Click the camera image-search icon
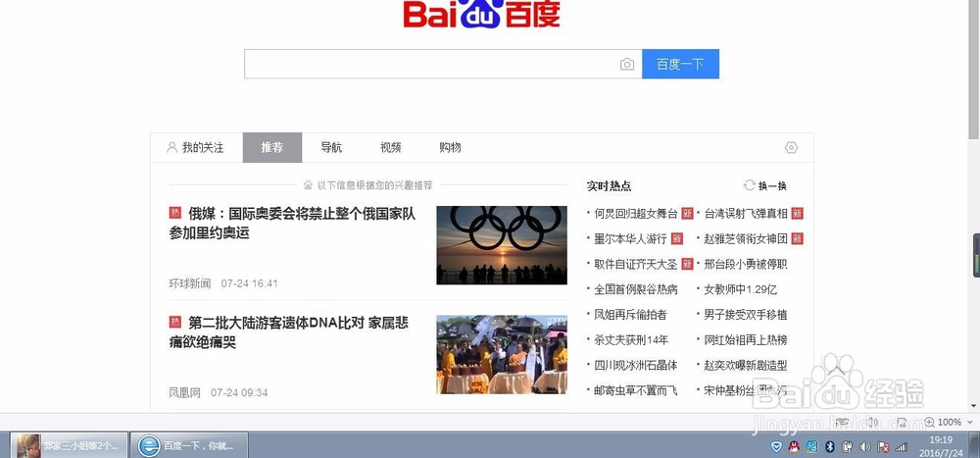The height and width of the screenshot is (458, 980). click(x=627, y=65)
